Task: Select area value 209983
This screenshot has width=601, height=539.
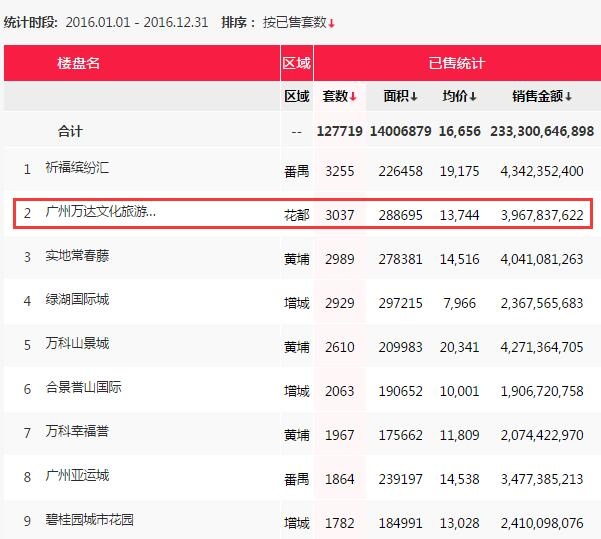Action: click(x=400, y=347)
